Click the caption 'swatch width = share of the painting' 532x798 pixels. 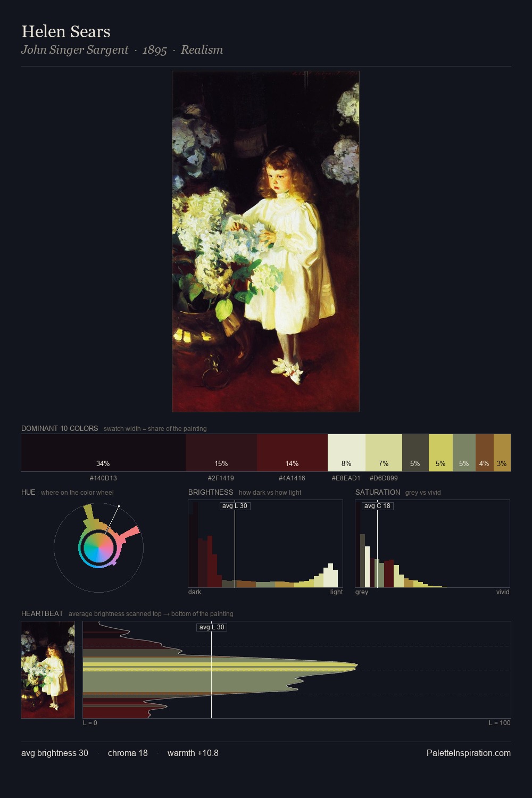(x=155, y=429)
